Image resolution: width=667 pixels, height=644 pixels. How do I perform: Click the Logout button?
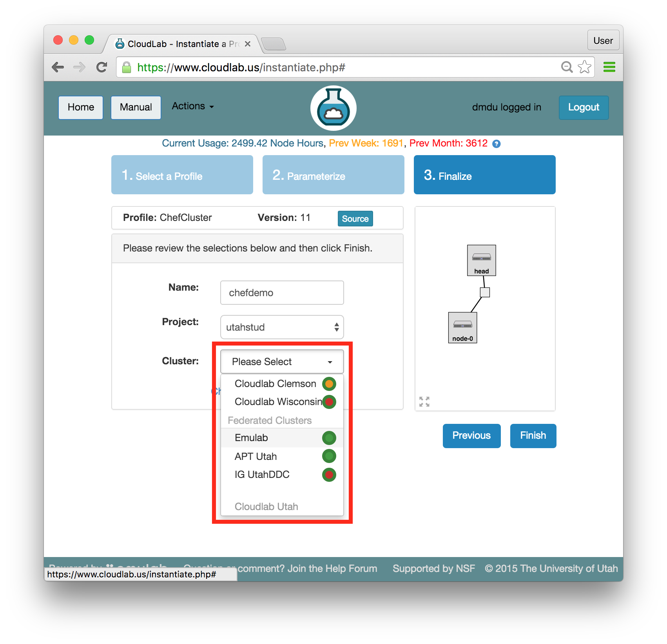[x=584, y=107]
